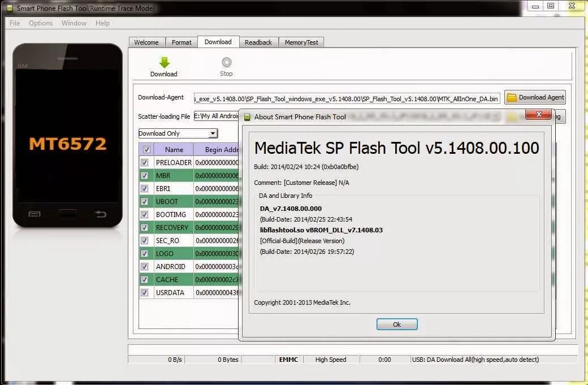Click the Smart Phone Flash Tool window icon

(x=10, y=8)
